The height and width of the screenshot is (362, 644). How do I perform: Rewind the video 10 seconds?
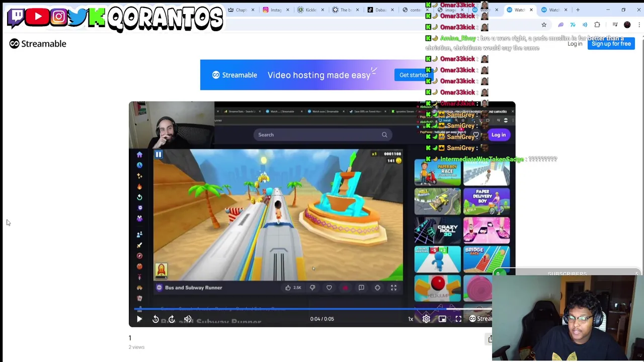click(x=155, y=319)
